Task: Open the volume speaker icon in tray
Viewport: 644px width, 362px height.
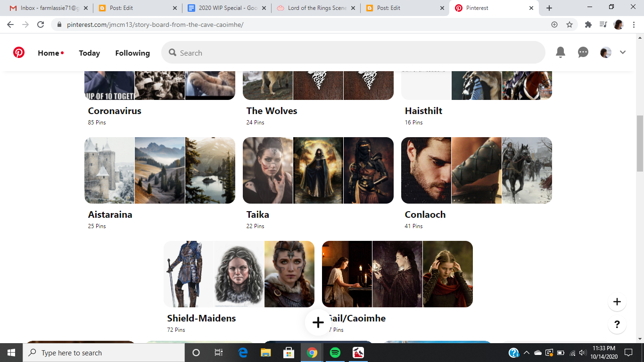Action: 583,353
